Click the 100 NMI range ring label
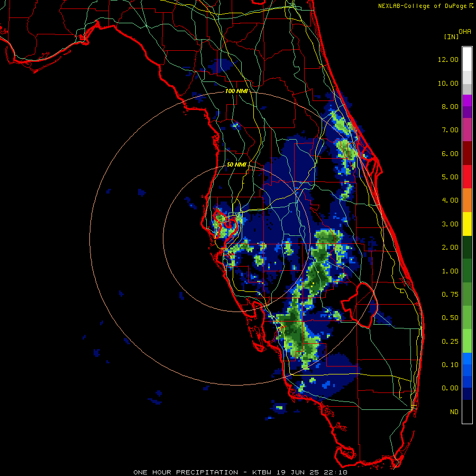The image size is (476, 476). click(236, 91)
